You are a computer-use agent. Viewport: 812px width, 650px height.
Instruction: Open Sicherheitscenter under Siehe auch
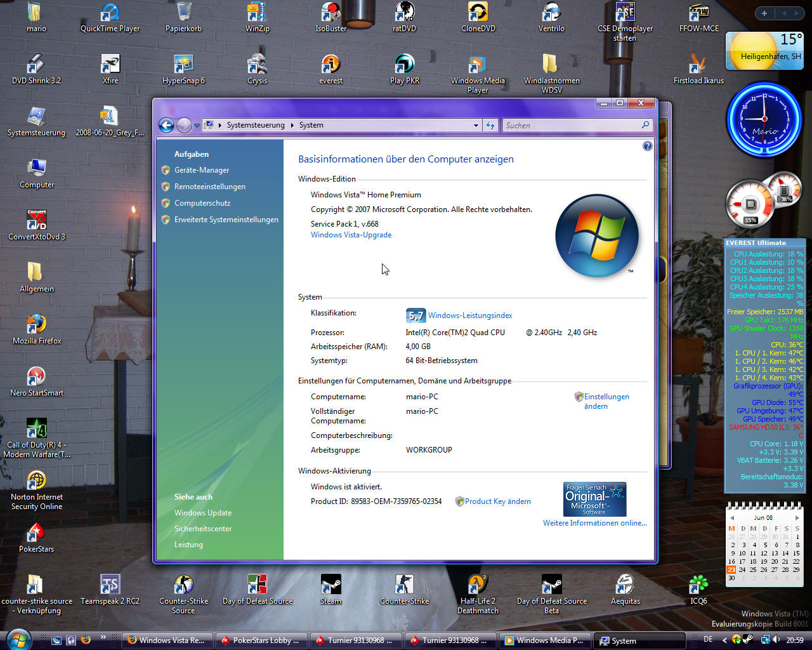tap(203, 529)
